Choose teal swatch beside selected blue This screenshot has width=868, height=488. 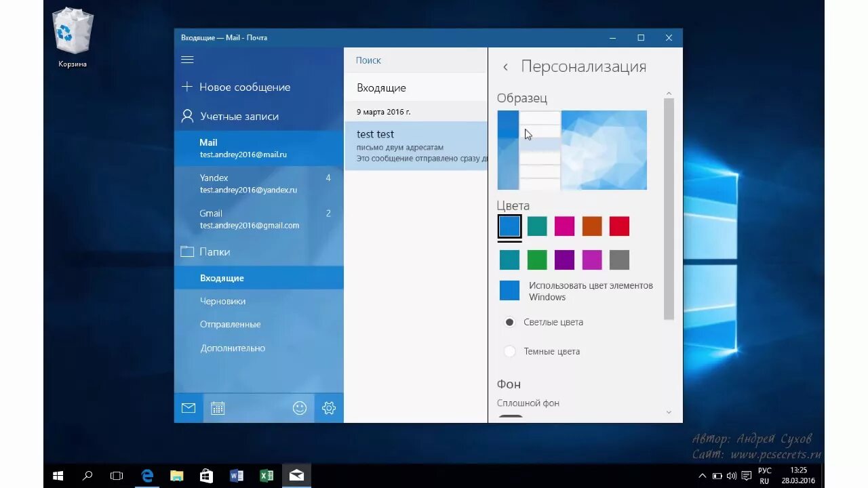537,226
